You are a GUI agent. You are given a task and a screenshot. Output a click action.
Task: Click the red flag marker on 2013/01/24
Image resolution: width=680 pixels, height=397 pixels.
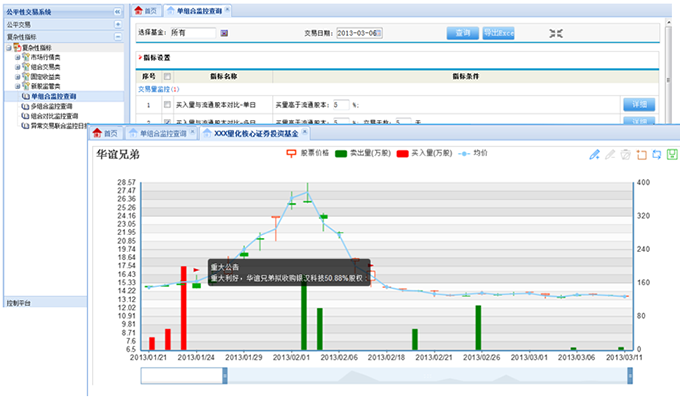[x=196, y=270]
